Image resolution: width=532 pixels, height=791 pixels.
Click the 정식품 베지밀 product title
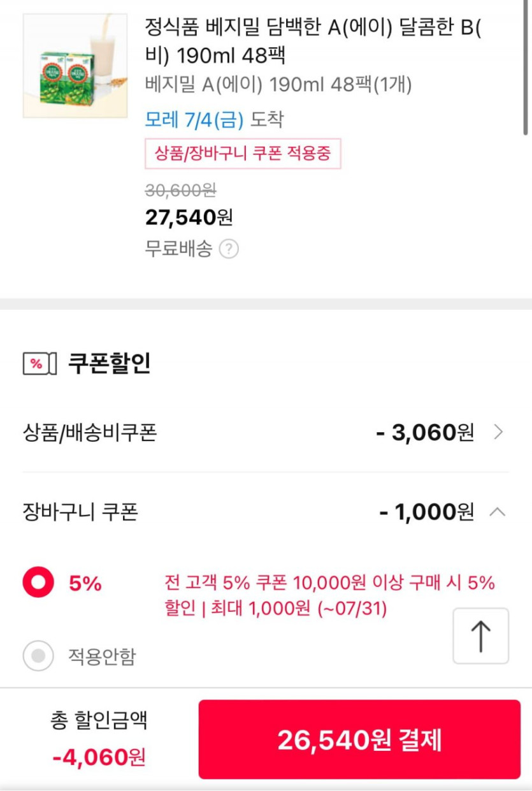click(312, 41)
